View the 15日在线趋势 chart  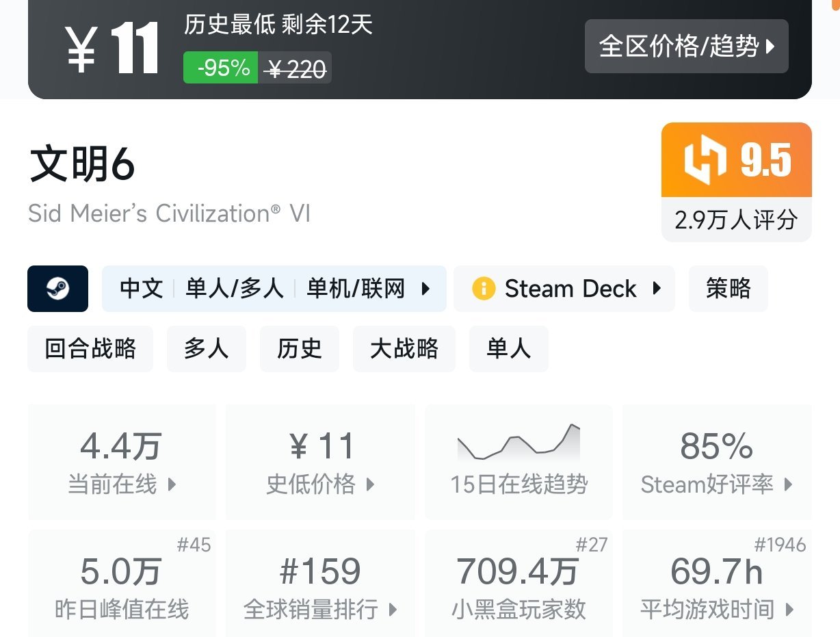[519, 462]
